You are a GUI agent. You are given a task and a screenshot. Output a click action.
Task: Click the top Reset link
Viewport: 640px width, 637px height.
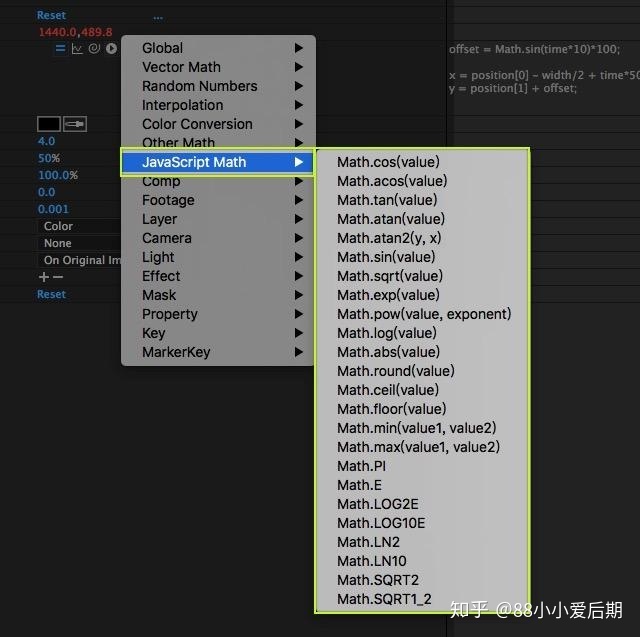(51, 16)
